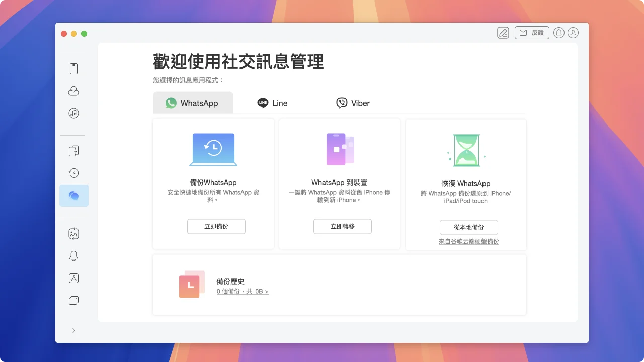The height and width of the screenshot is (362, 644).
Task: Switch to the WhatsApp tab
Action: click(193, 103)
